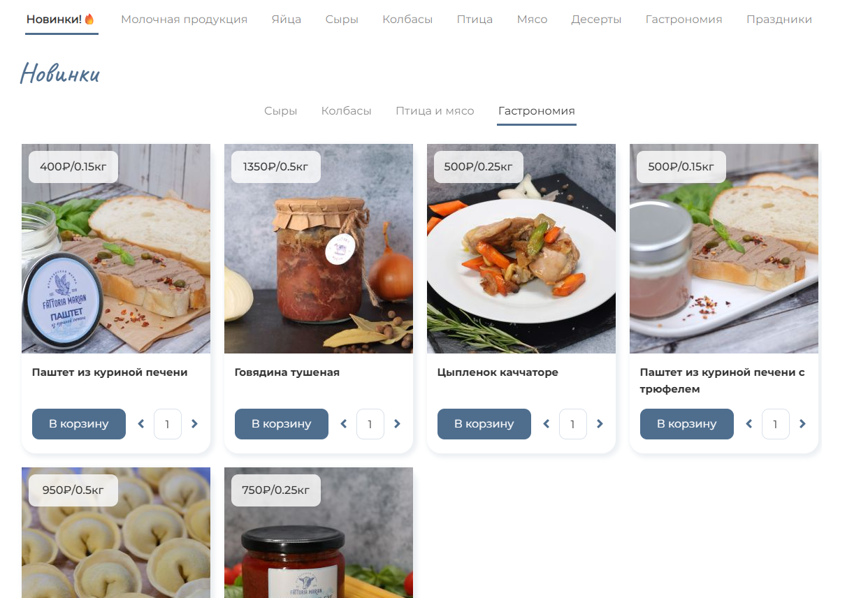Switch to Колбасы subcategory tab
Viewport: 868px width, 598px height.
pos(346,111)
